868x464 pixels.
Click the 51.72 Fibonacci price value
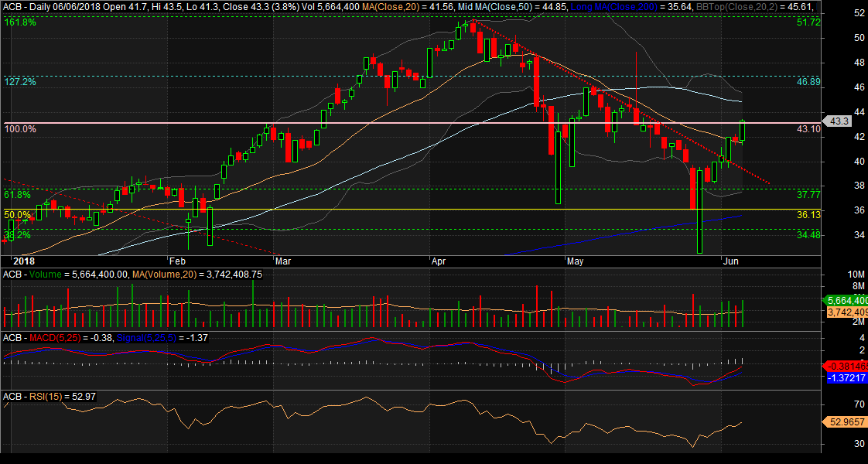point(808,22)
